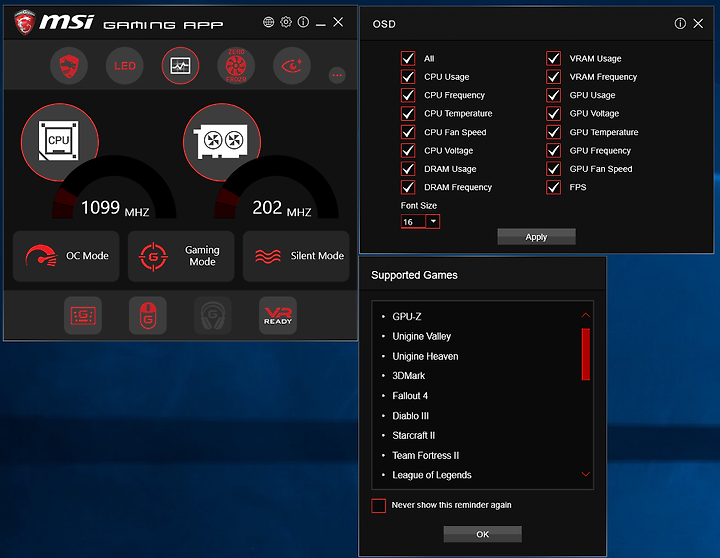Image resolution: width=720 pixels, height=558 pixels.
Task: Uncheck the All checkbox
Action: 408,58
